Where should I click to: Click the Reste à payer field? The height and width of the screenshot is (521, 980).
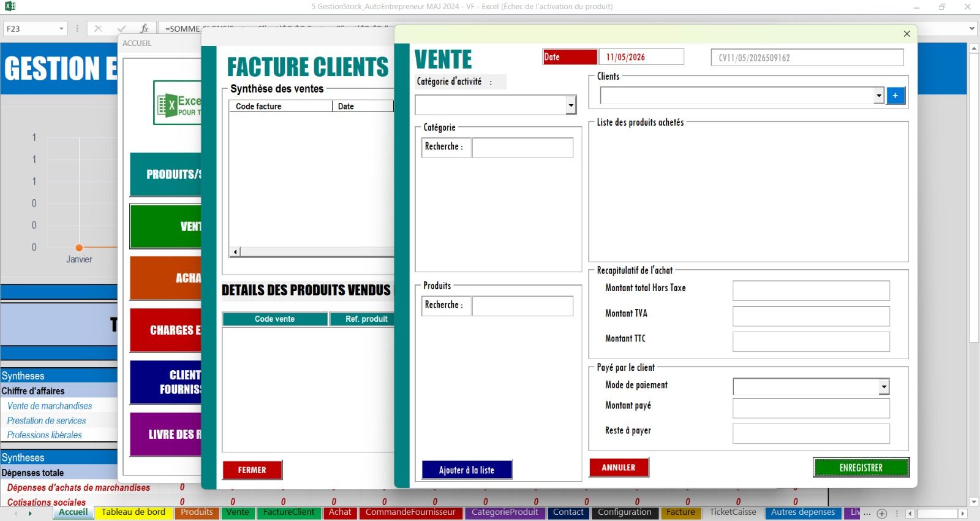click(x=811, y=433)
